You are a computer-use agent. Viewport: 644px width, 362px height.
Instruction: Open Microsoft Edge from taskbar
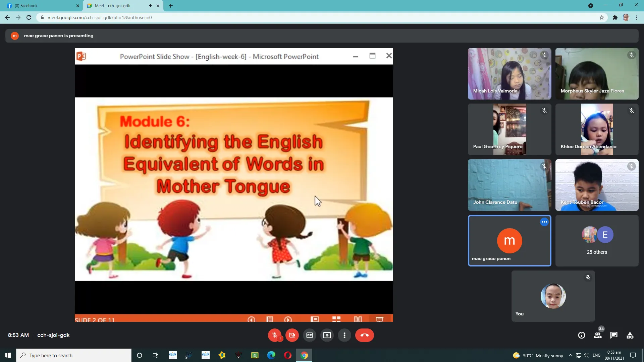coord(271,355)
